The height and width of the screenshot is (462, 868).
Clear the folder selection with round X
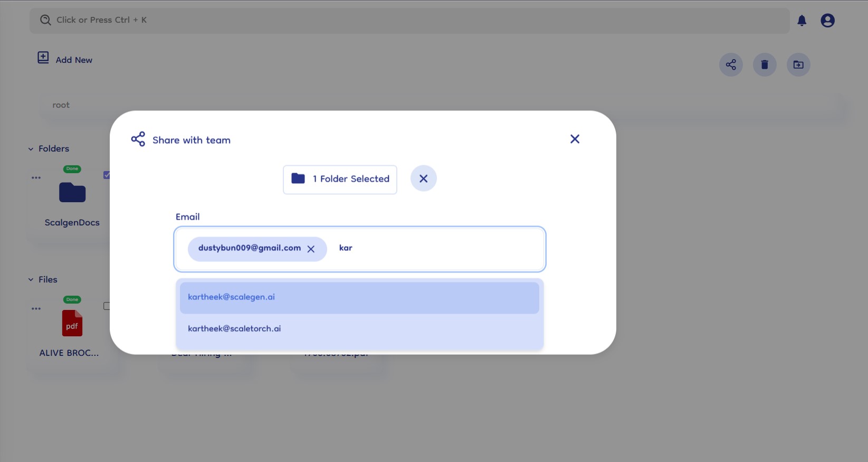423,178
